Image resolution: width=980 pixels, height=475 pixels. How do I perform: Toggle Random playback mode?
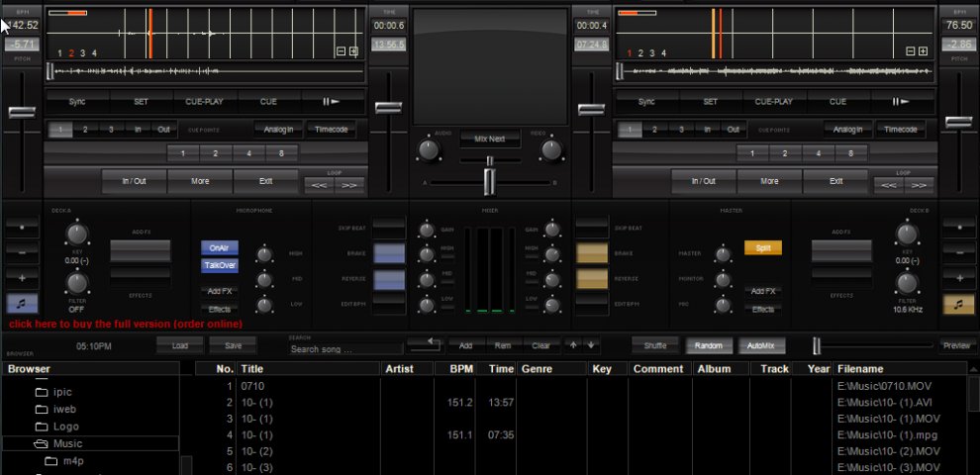[x=708, y=345]
